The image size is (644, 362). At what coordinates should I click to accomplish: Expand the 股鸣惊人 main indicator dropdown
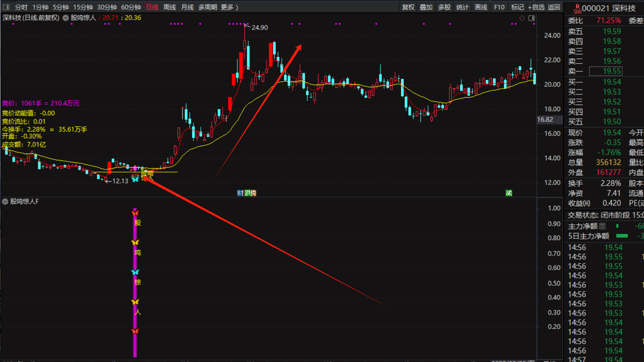pos(66,18)
